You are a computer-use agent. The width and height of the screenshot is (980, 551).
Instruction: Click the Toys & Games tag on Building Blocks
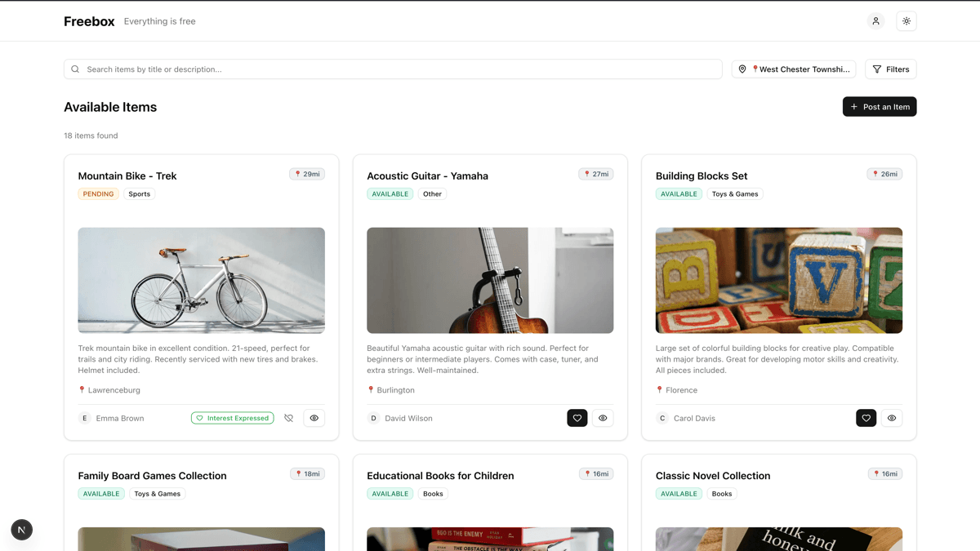click(x=734, y=194)
